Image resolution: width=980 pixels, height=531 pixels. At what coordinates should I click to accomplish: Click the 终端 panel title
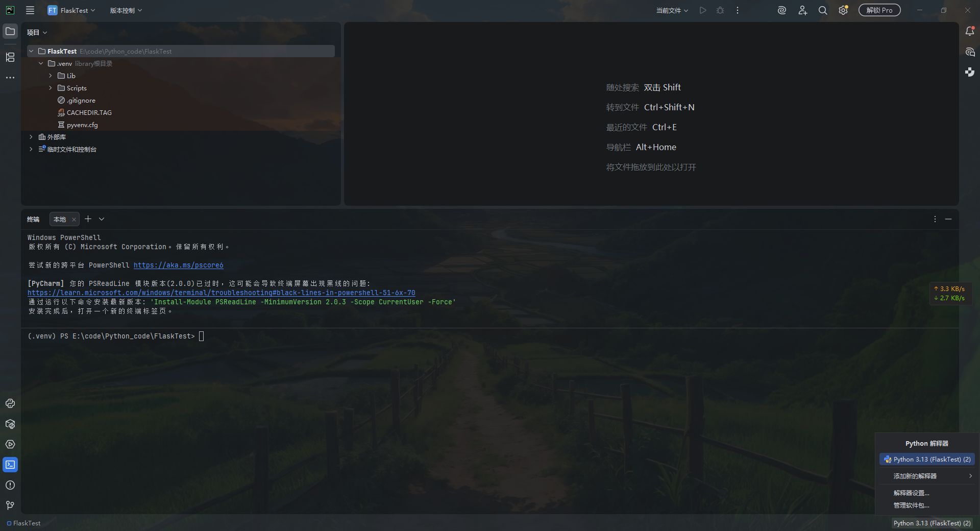click(x=33, y=220)
